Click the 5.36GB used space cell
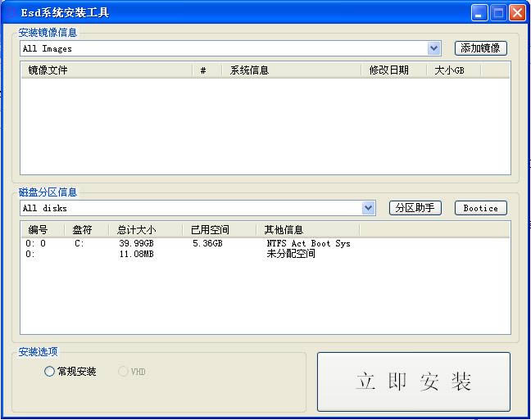This screenshot has height=420, width=531. click(x=207, y=243)
